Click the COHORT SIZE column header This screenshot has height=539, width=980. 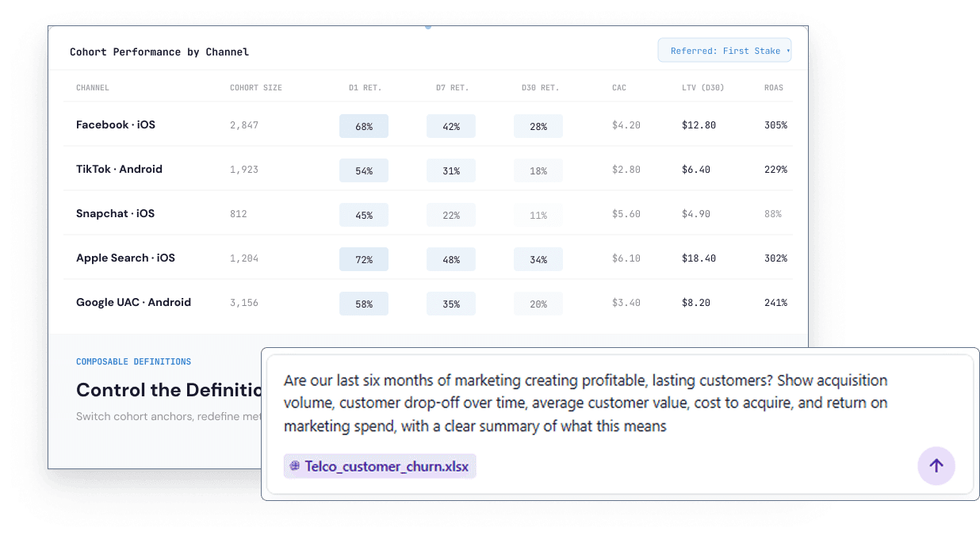[256, 88]
